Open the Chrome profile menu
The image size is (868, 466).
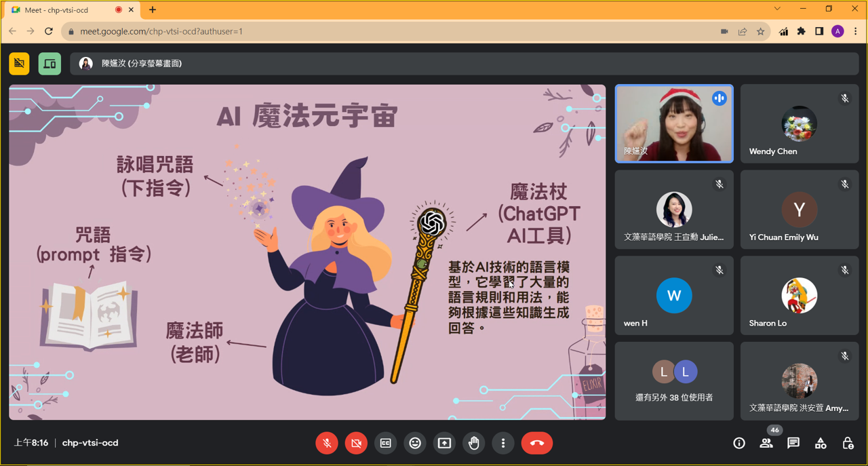click(x=837, y=31)
